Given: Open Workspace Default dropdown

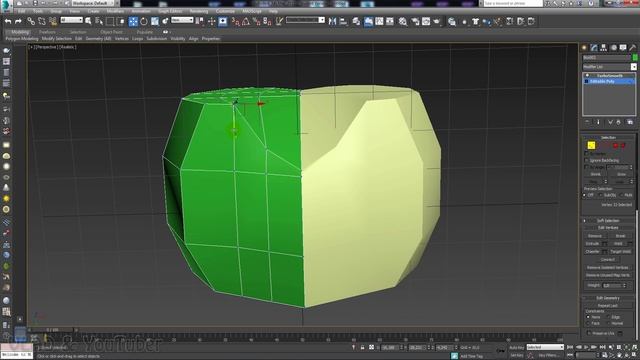Looking at the screenshot, I should click(93, 3).
